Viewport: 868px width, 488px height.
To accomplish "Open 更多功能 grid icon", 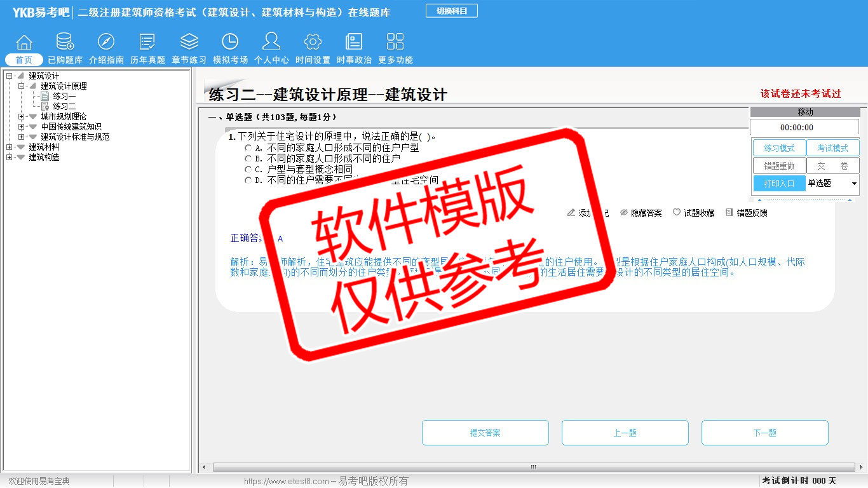I will coord(395,42).
